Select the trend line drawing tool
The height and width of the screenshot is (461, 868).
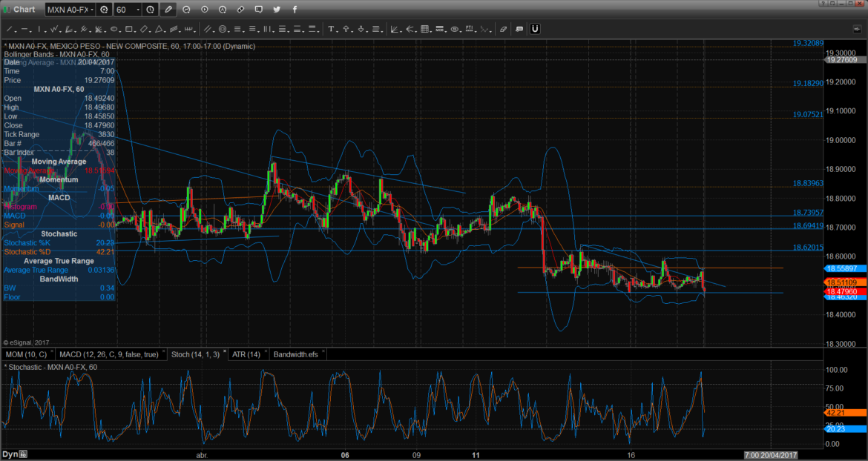(10, 29)
